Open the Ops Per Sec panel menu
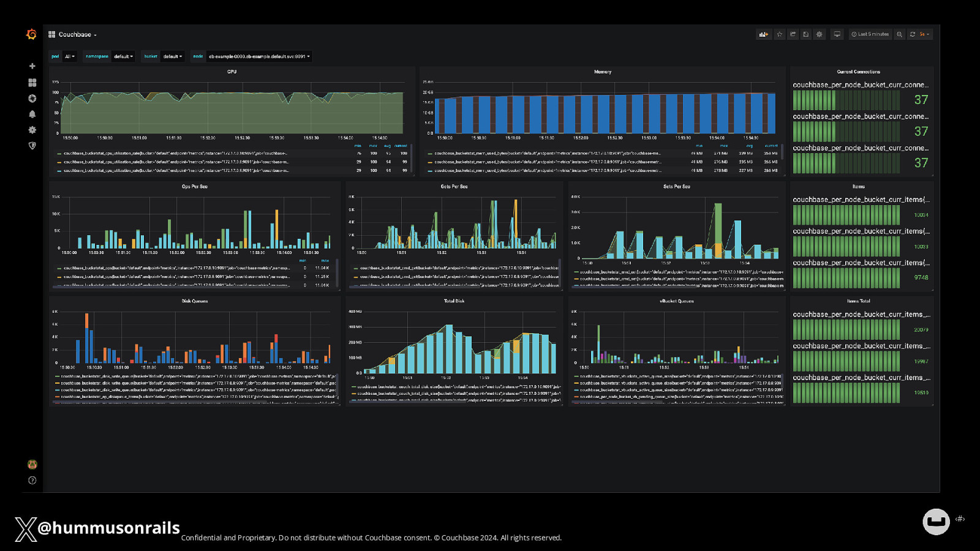This screenshot has width=980, height=551. tap(195, 187)
